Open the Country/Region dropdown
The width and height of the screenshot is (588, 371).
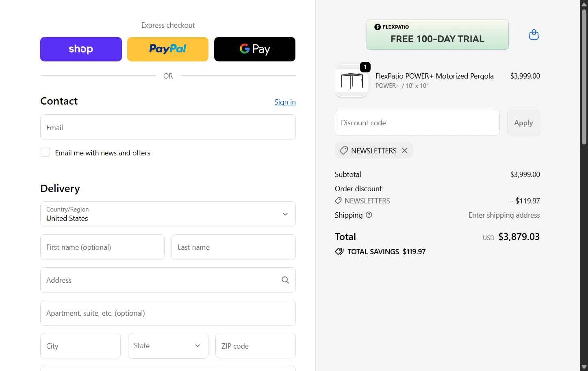[168, 214]
